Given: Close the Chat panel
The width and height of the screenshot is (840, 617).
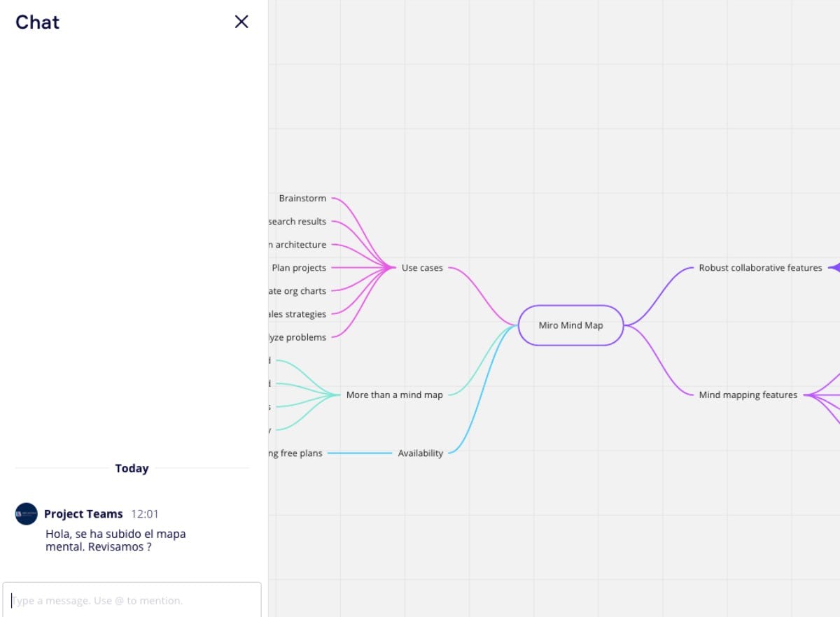Looking at the screenshot, I should pos(241,22).
